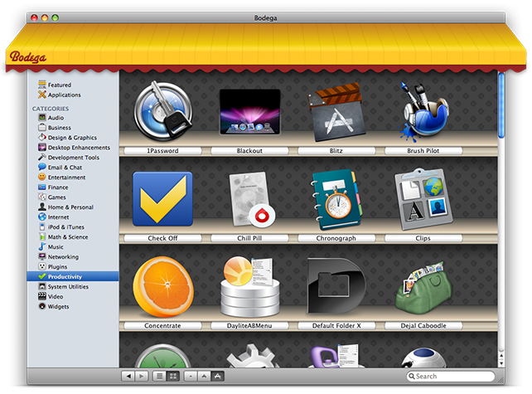Open the Design & Graphics category
This screenshot has height=394, width=532.
(73, 138)
